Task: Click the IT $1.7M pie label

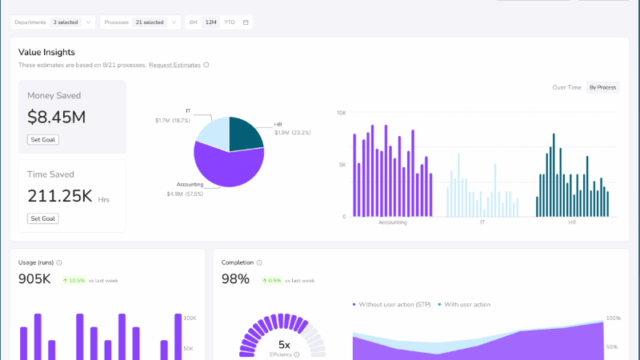Action: 173,116
